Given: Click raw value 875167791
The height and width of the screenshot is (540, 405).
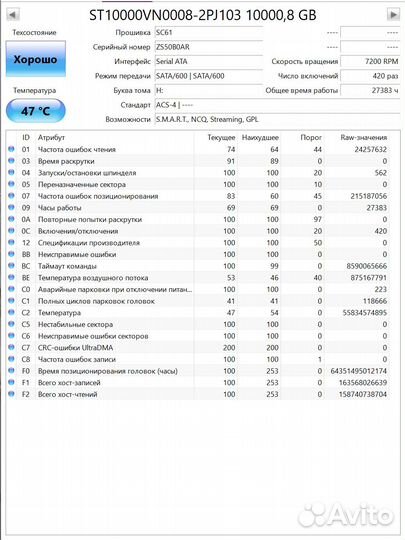Looking at the screenshot, I should coord(368,278).
